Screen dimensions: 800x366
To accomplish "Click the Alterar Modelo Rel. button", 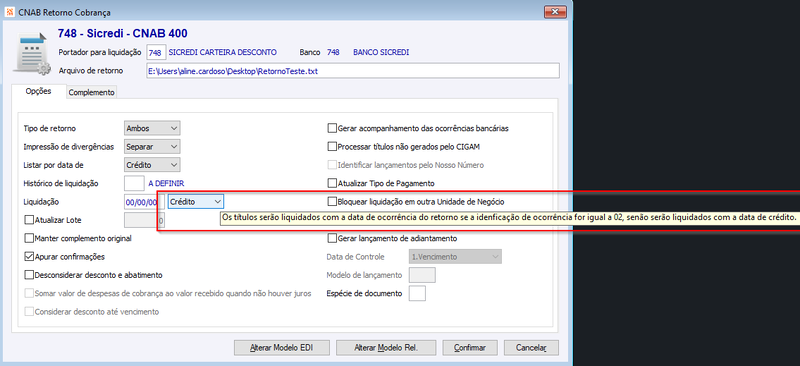I will (x=386, y=348).
